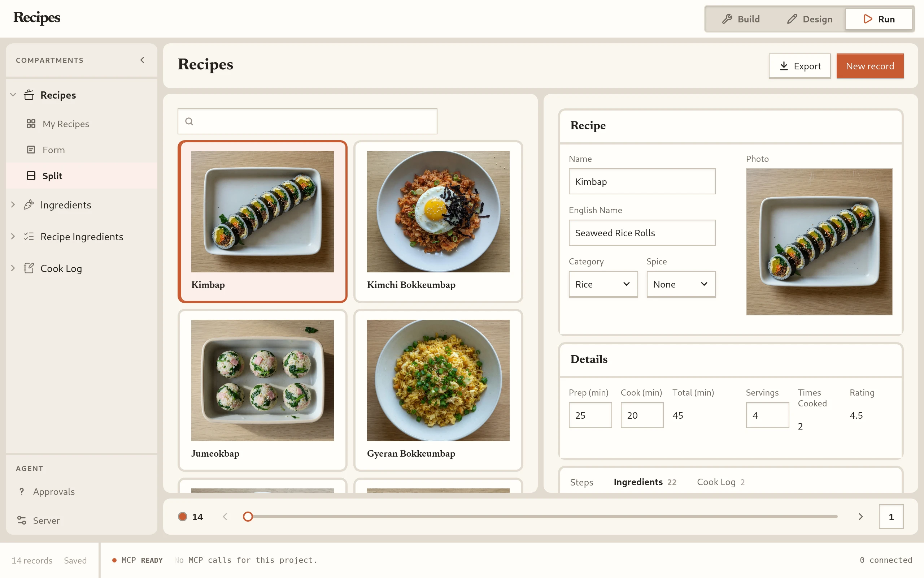Screen dimensions: 924x578
Task: Open the Spice dropdown showing None
Action: pos(681,284)
